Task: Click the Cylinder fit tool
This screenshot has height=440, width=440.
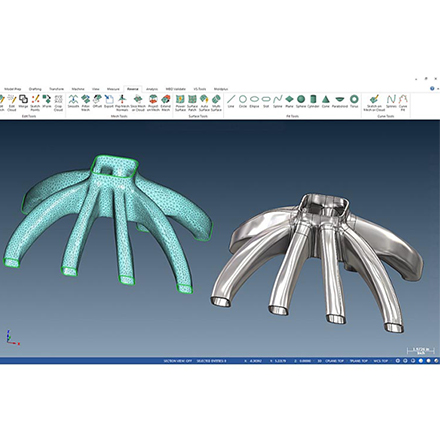Action: [313, 101]
